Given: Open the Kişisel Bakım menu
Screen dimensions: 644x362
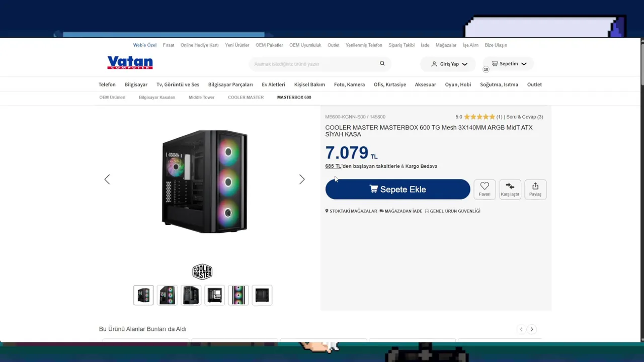Looking at the screenshot, I should pyautogui.click(x=309, y=84).
